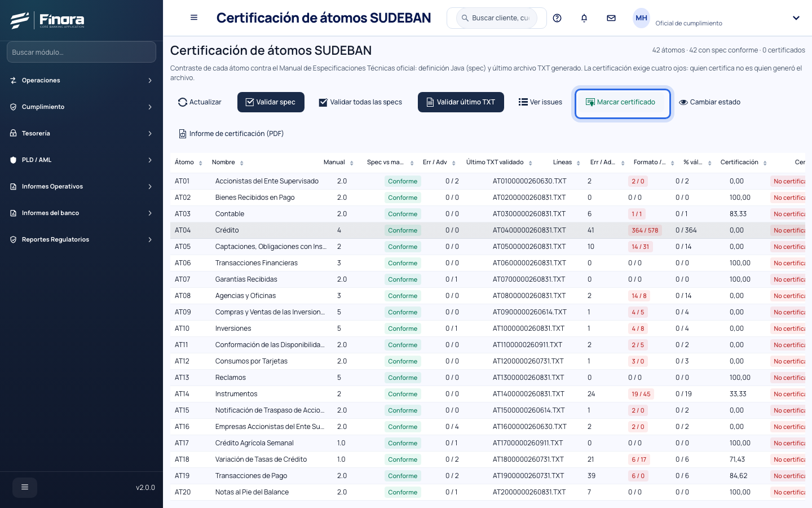Click Validar todas las specs

coord(360,102)
